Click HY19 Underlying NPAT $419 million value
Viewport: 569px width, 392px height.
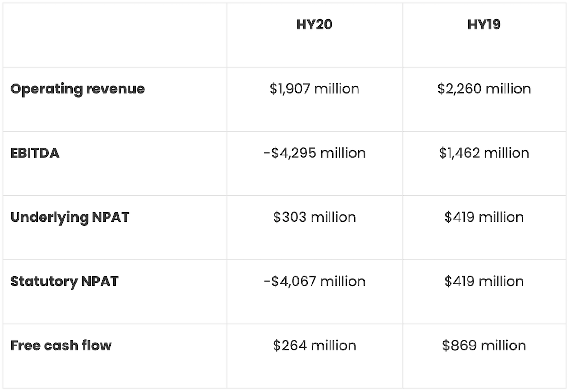pos(484,217)
